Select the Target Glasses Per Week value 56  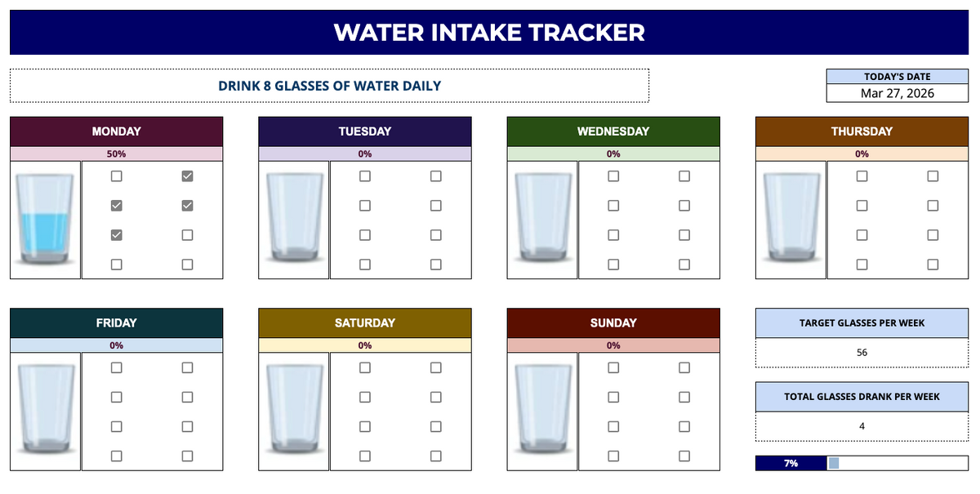tap(862, 353)
